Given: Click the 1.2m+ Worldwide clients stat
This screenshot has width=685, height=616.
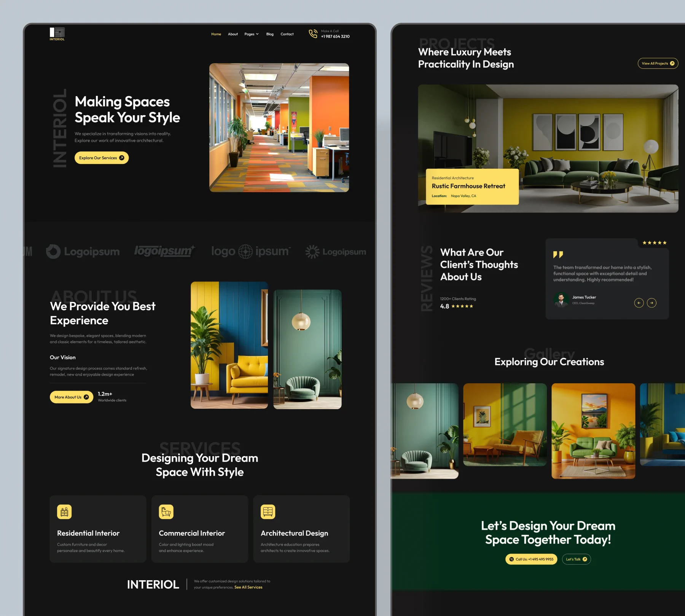Looking at the screenshot, I should pos(112,397).
